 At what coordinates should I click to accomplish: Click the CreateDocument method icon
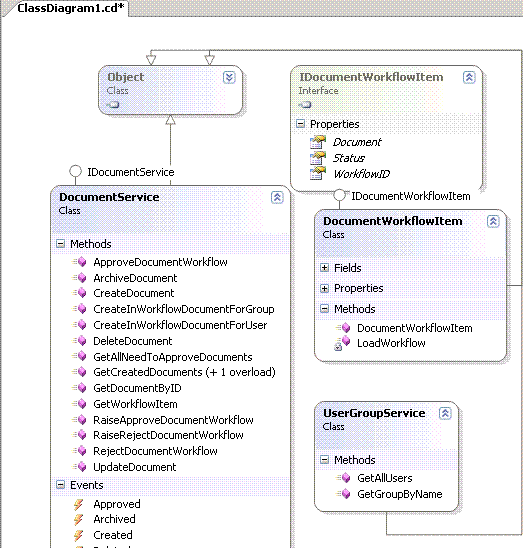[x=79, y=293]
